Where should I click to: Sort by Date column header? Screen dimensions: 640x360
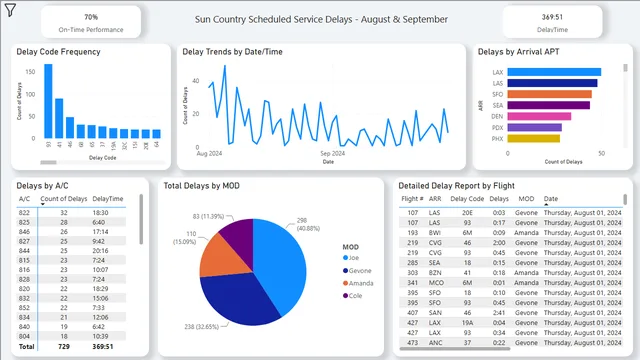(551, 199)
